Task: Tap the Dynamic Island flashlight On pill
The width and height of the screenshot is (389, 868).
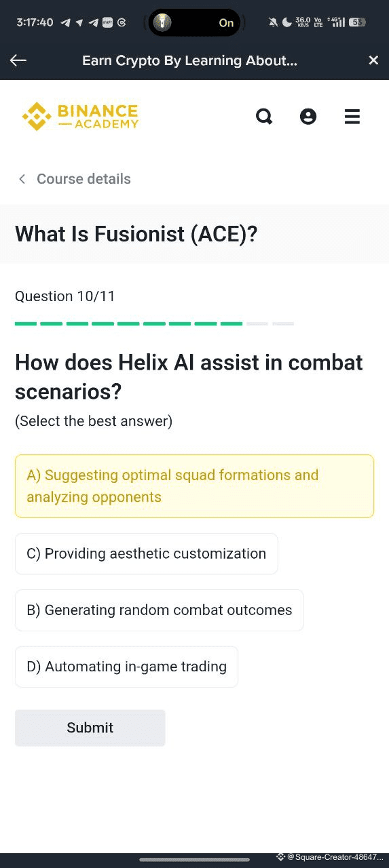Action: 194,22
